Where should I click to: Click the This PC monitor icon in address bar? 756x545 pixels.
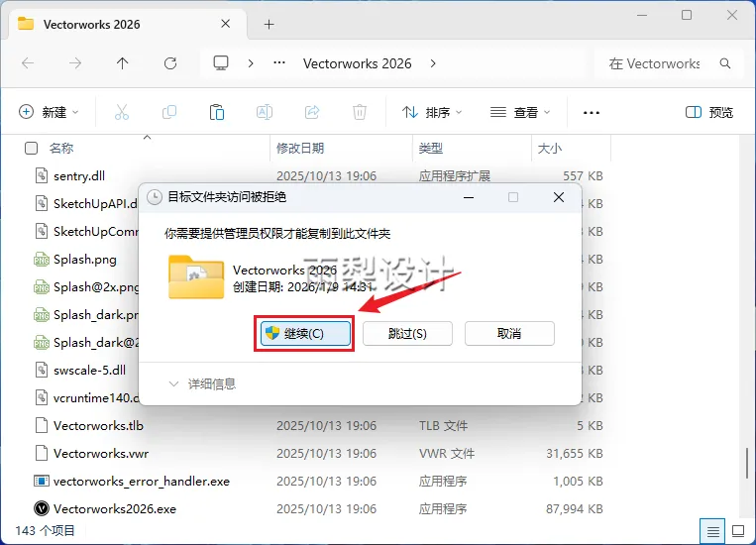tap(221, 63)
